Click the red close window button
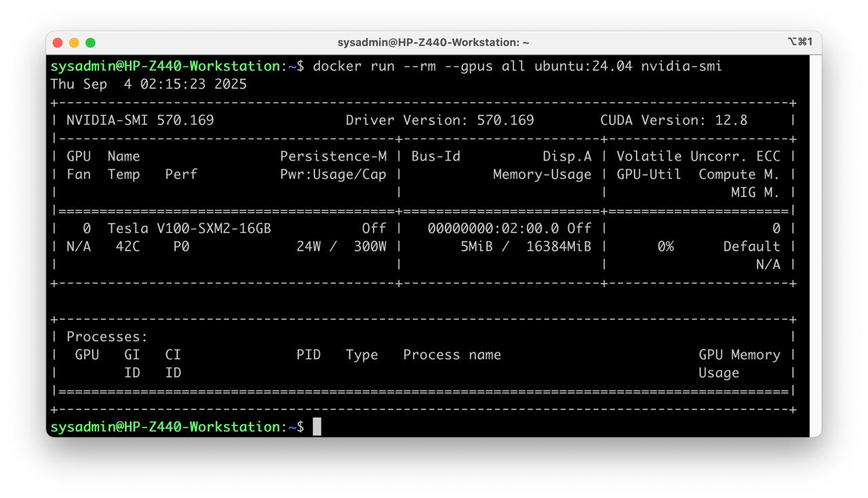The image size is (868, 498). click(x=58, y=43)
